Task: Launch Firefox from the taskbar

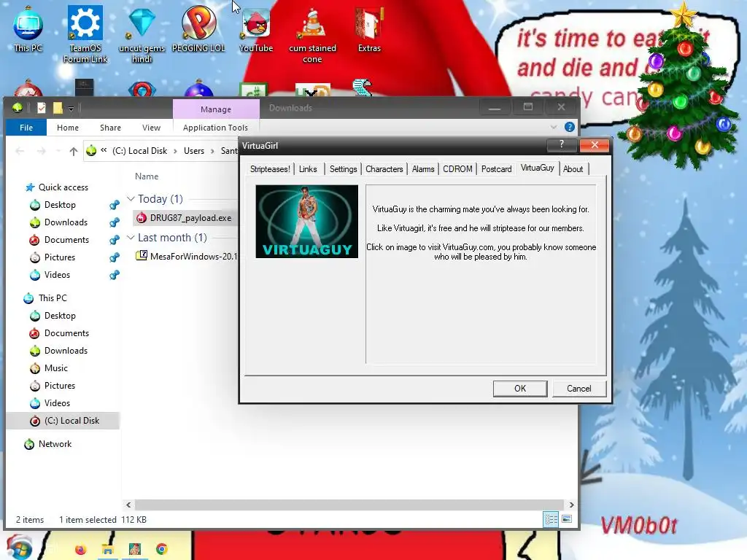Action: pyautogui.click(x=80, y=550)
